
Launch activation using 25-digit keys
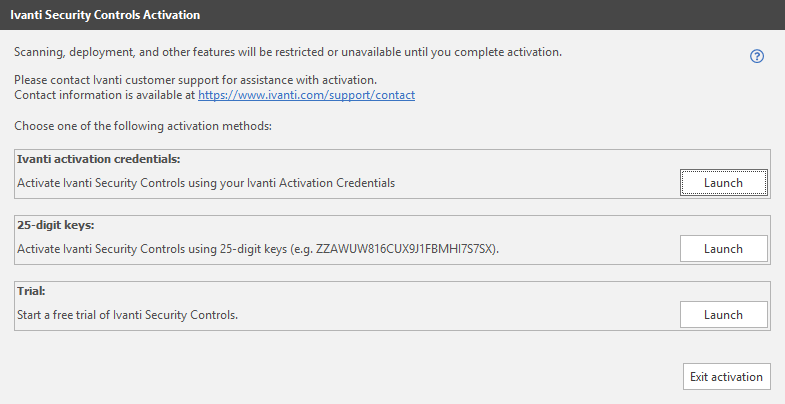click(723, 249)
